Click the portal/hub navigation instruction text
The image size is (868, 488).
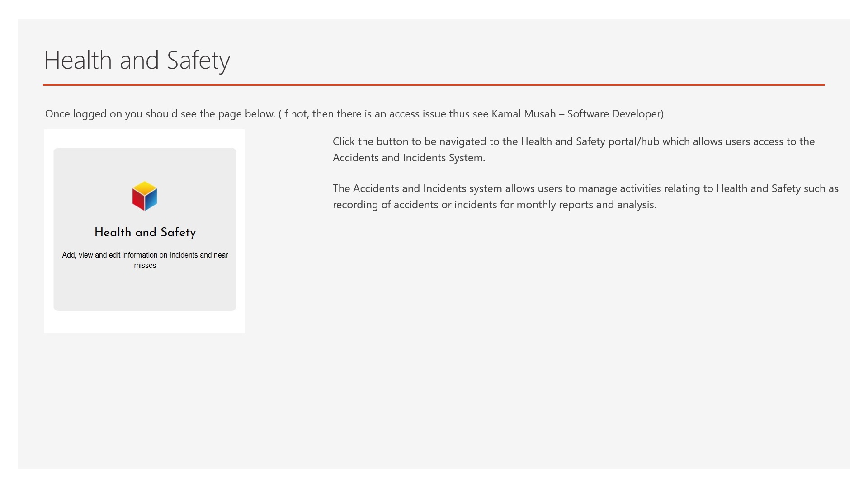[573, 149]
